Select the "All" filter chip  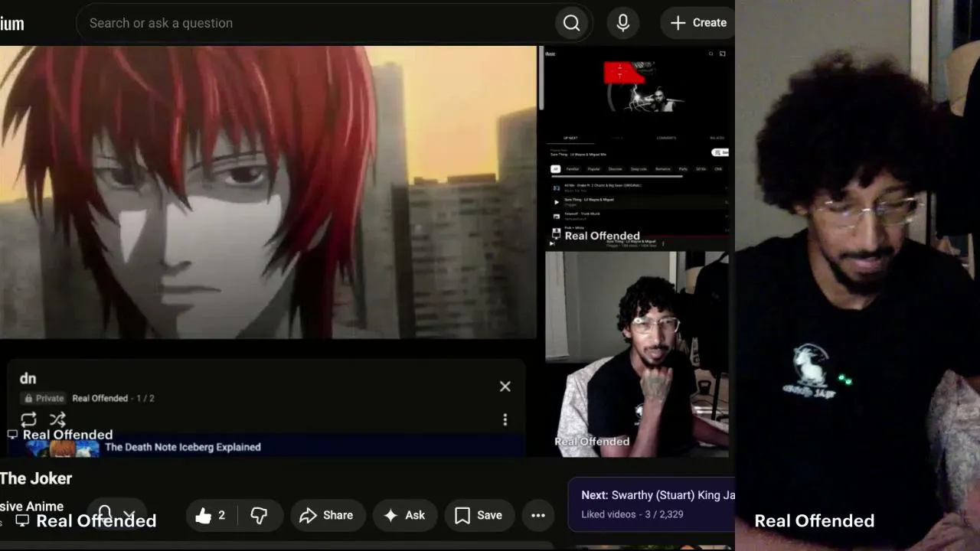pos(556,169)
